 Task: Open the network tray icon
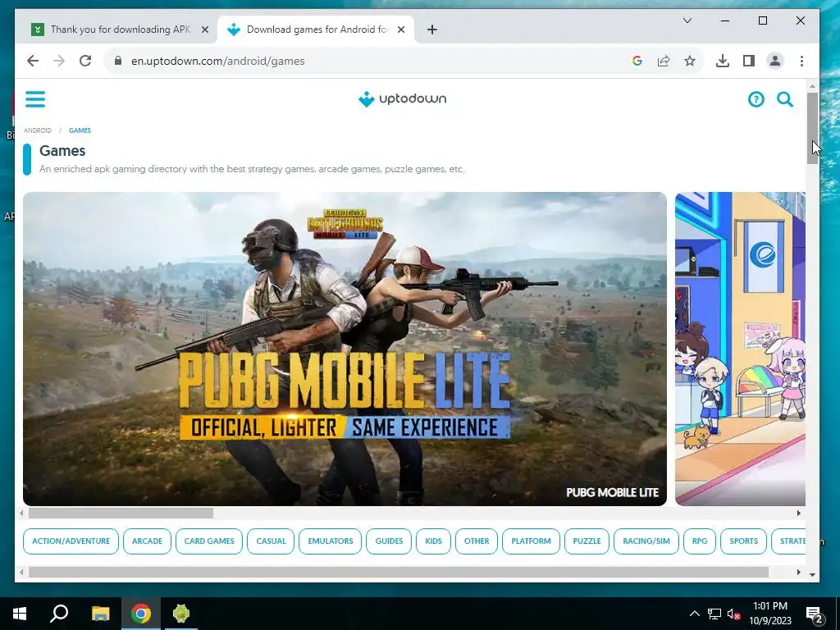pyautogui.click(x=714, y=614)
